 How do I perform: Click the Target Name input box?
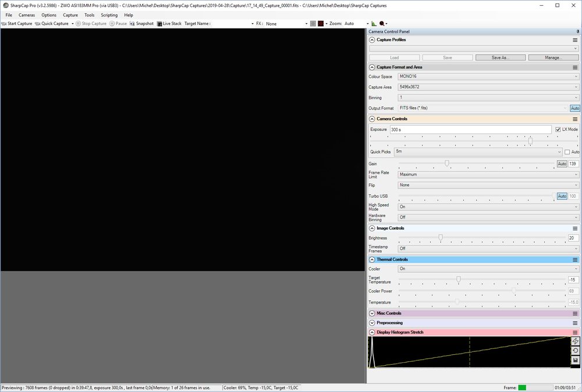pyautogui.click(x=233, y=23)
